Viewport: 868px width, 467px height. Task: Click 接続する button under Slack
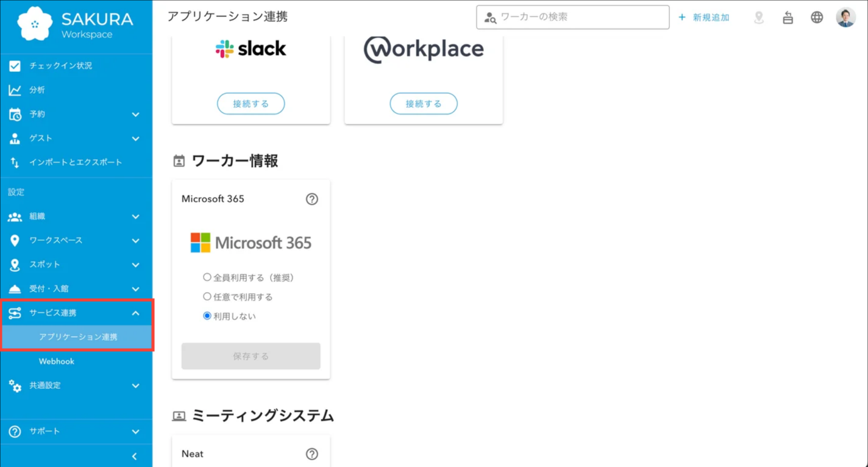pyautogui.click(x=251, y=104)
